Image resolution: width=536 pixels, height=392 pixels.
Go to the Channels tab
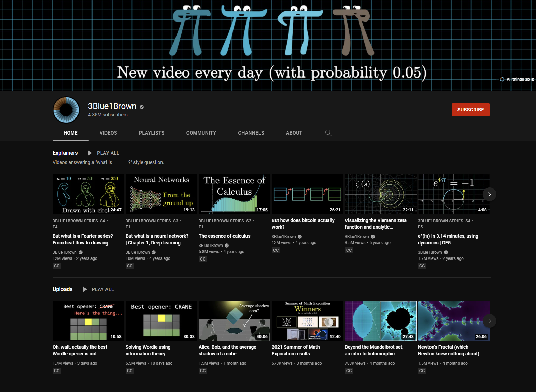251,133
